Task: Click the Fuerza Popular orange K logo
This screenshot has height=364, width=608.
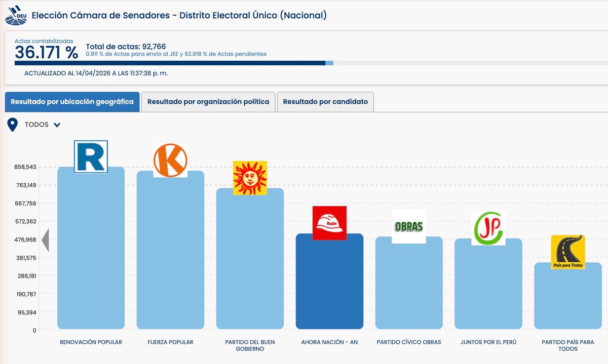Action: 170,160
